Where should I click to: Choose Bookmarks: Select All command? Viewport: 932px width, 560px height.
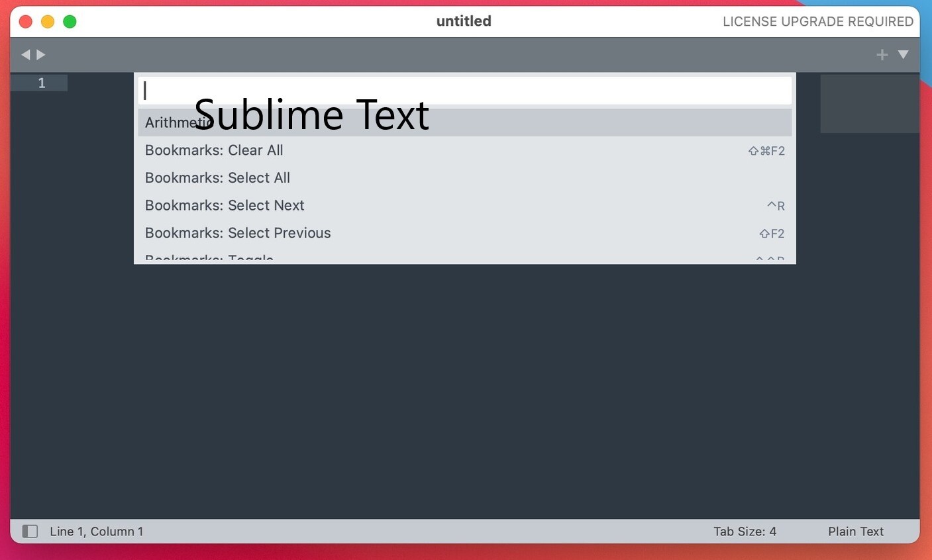coord(465,178)
